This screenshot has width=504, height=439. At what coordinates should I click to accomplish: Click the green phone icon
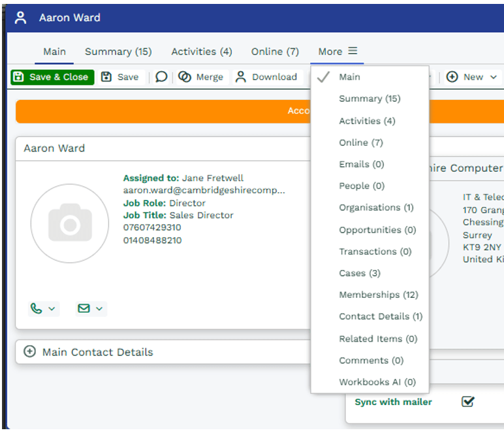37,308
